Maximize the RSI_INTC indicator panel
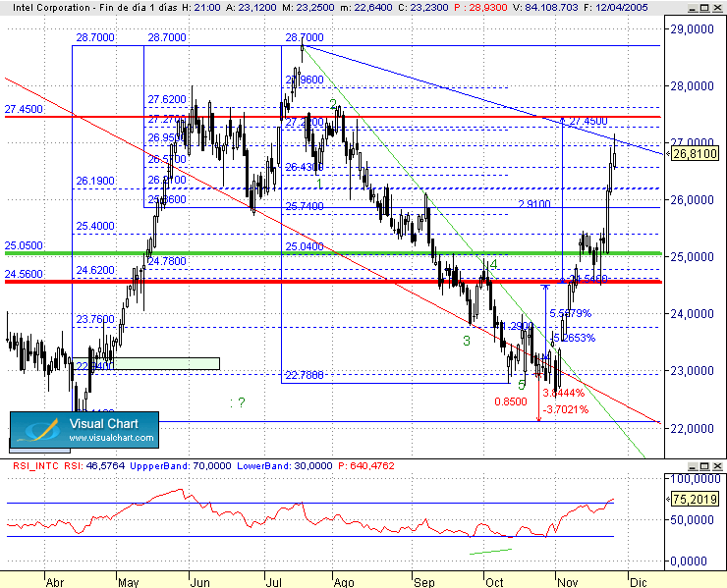Screen dimensions: 727x588 point(704,465)
